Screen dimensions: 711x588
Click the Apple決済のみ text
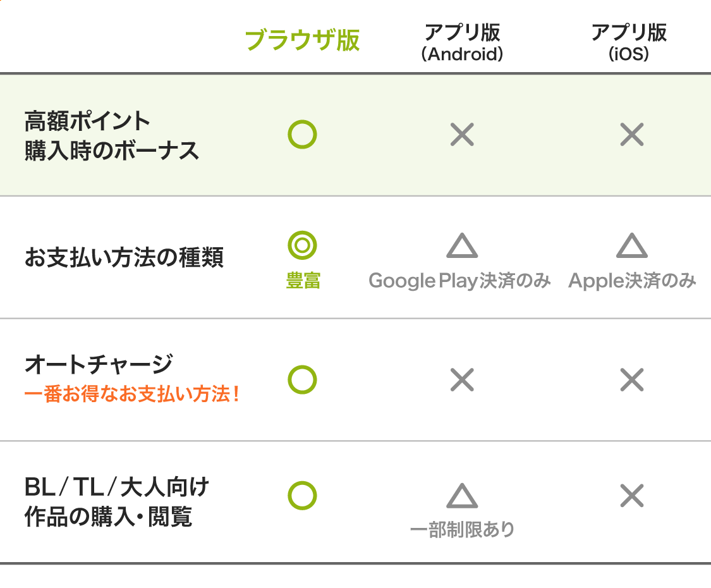[632, 281]
